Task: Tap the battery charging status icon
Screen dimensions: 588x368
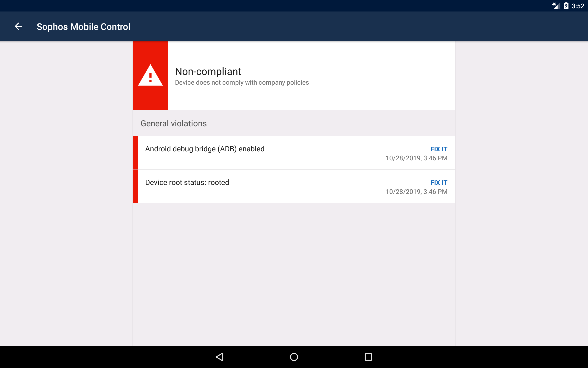Action: click(566, 6)
